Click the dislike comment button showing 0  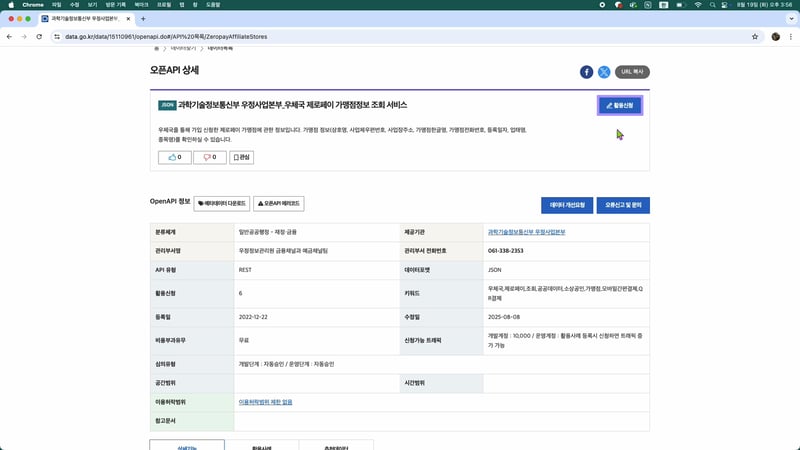[x=210, y=157]
